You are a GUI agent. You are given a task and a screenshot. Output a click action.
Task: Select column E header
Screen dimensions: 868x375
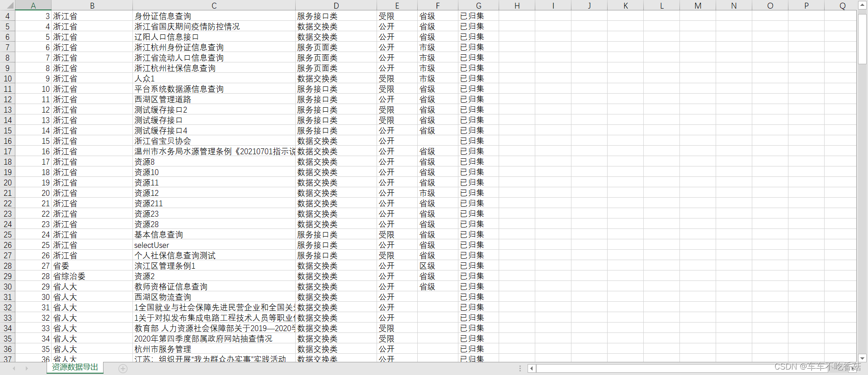pos(397,5)
